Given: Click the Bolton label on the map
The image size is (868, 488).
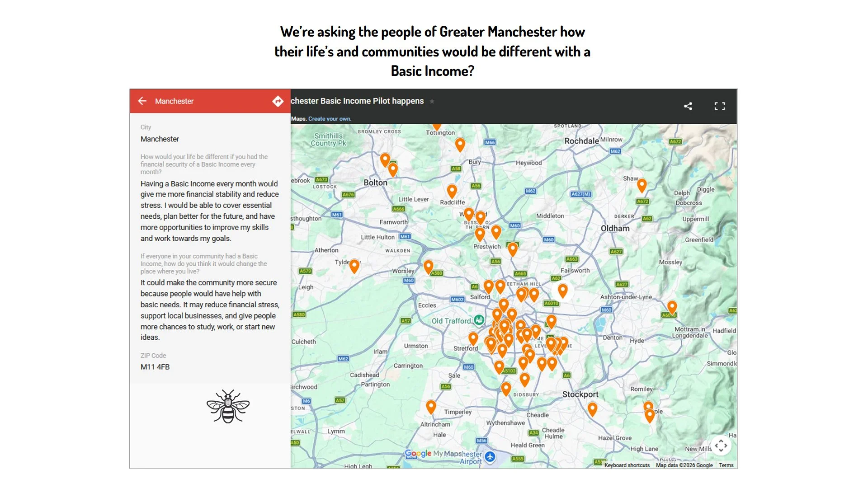Looking at the screenshot, I should pyautogui.click(x=375, y=183).
